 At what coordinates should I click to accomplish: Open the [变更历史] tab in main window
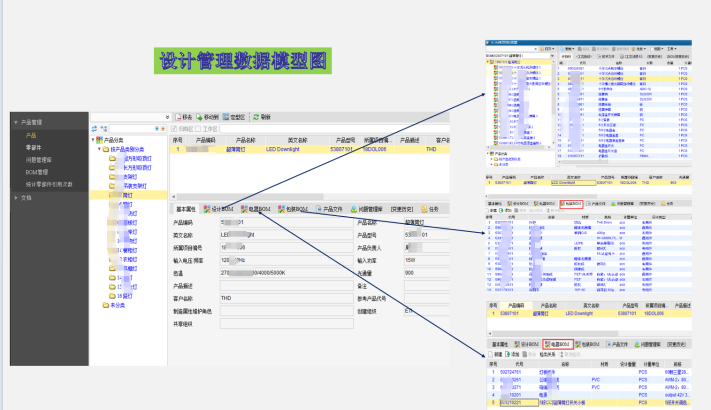[402, 209]
